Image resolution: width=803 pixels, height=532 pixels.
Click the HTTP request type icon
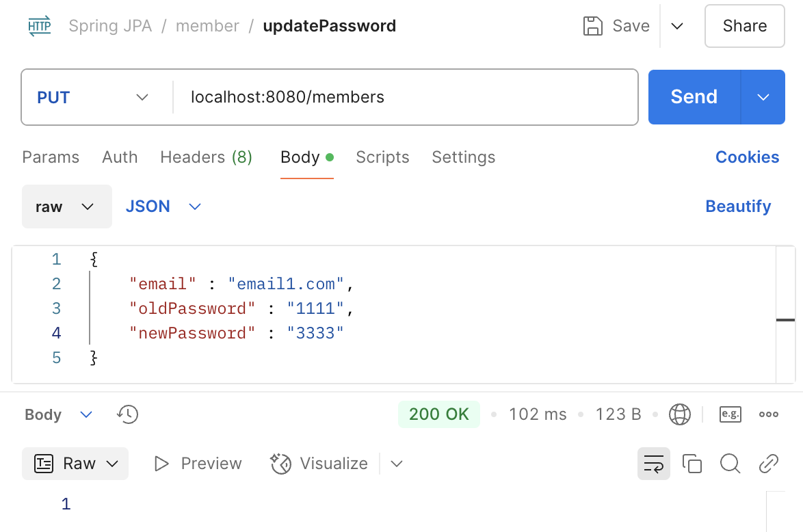point(40,27)
